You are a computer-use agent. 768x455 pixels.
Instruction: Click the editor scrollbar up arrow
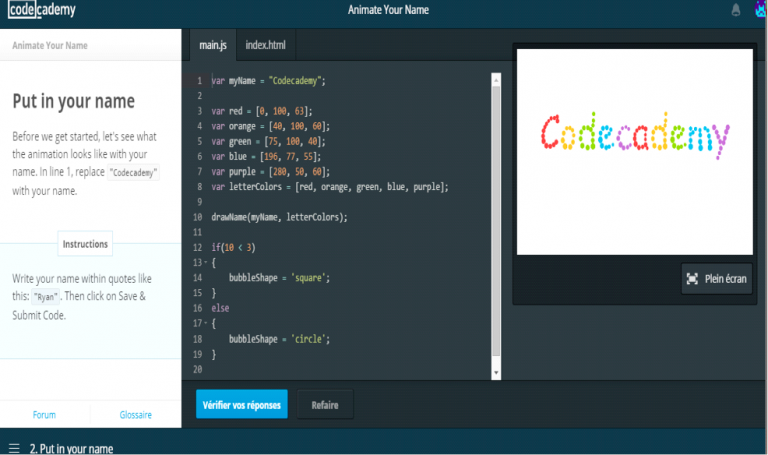(x=496, y=80)
